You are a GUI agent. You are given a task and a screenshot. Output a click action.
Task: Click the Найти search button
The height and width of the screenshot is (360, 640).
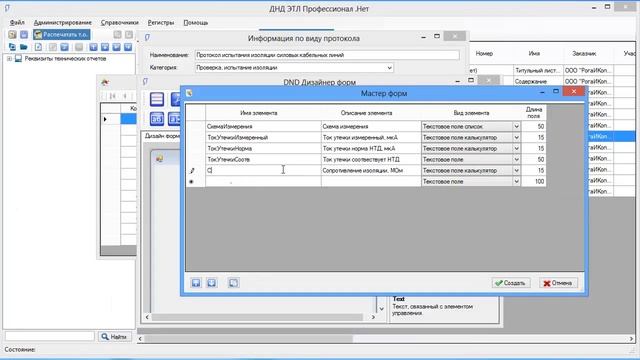114,337
